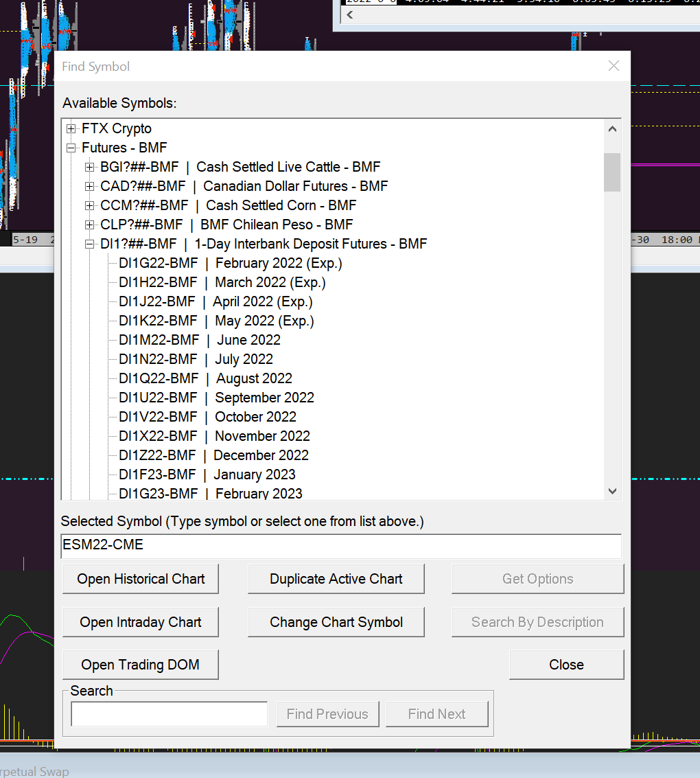Click the Find Next button
The height and width of the screenshot is (778, 700).
(x=436, y=715)
